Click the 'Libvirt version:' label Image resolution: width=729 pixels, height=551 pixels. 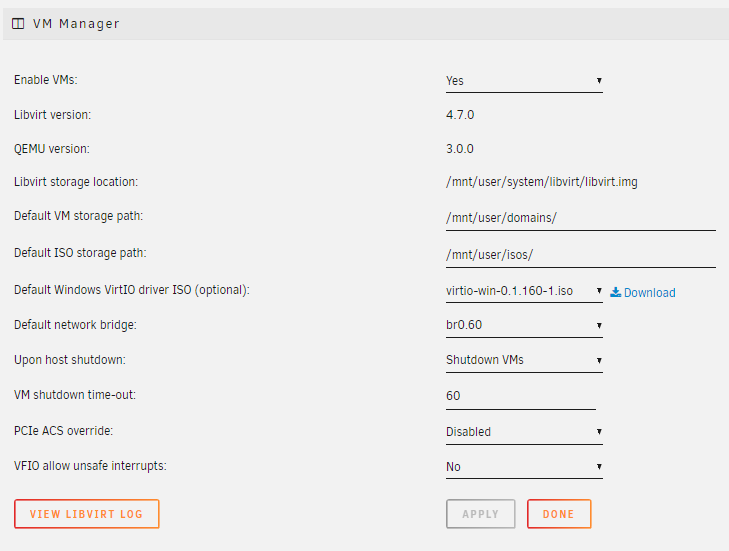coord(53,115)
